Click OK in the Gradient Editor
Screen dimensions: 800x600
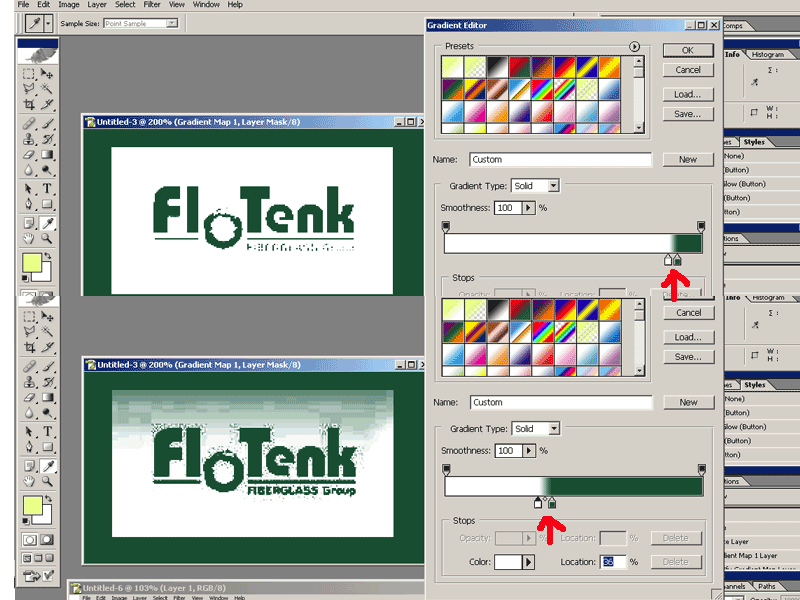[x=688, y=50]
